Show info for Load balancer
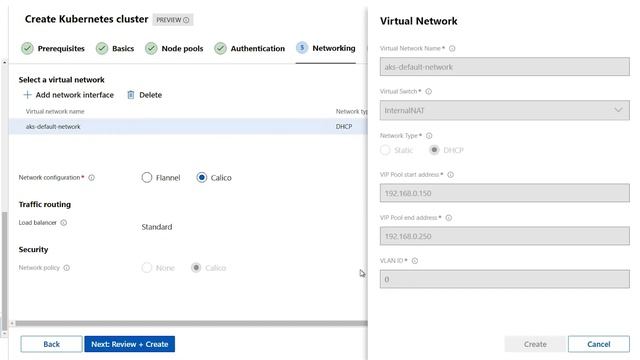640x360 pixels. point(64,222)
